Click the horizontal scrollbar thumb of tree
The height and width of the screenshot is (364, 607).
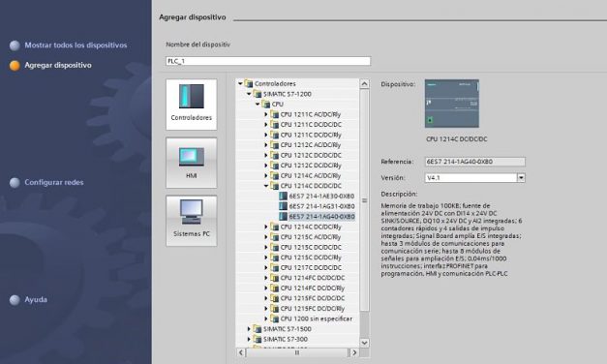click(x=297, y=352)
